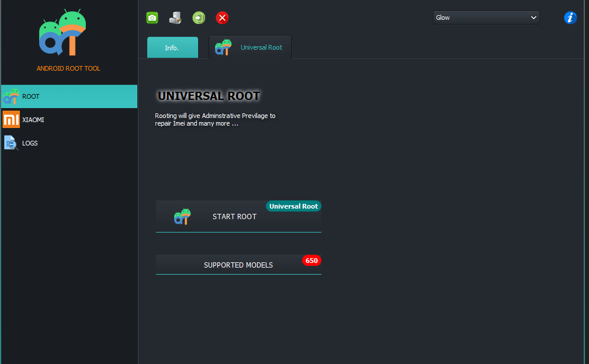
Task: Open the Glow theme dropdown
Action: [x=485, y=18]
